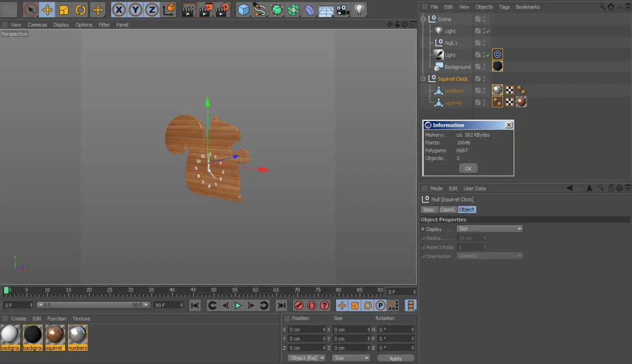
Task: Toggle X axis lock
Action: 120,9
